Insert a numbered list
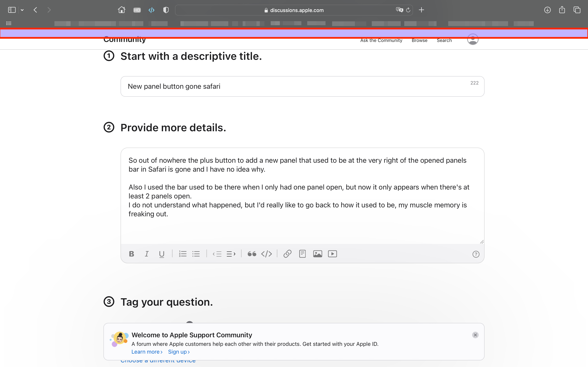 [x=182, y=254]
